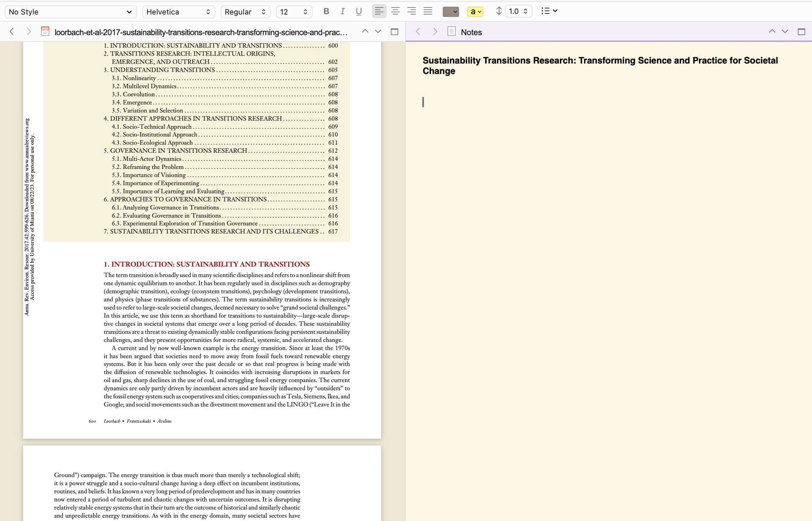The height and width of the screenshot is (521, 812).
Task: Click the Notes pane title
Action: click(x=471, y=32)
